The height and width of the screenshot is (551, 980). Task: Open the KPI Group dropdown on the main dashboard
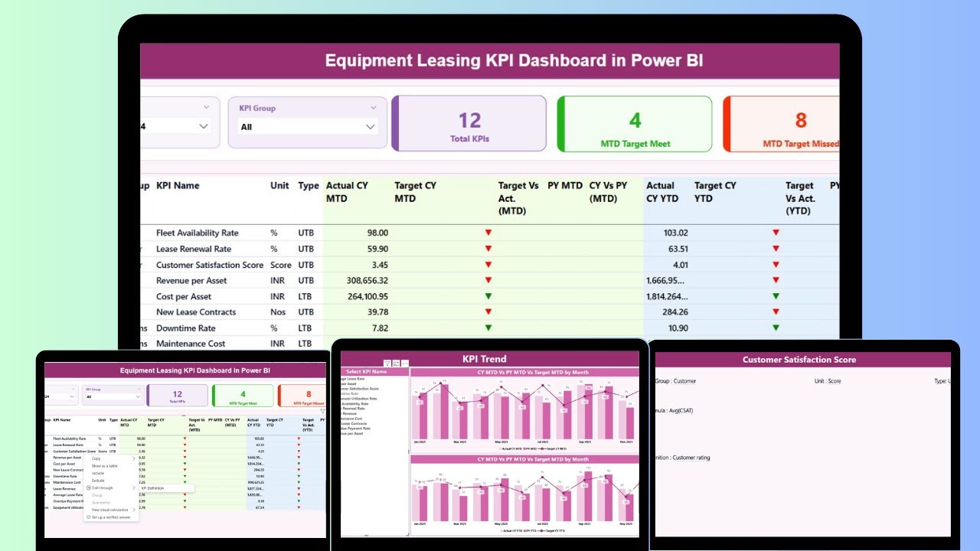pos(307,126)
